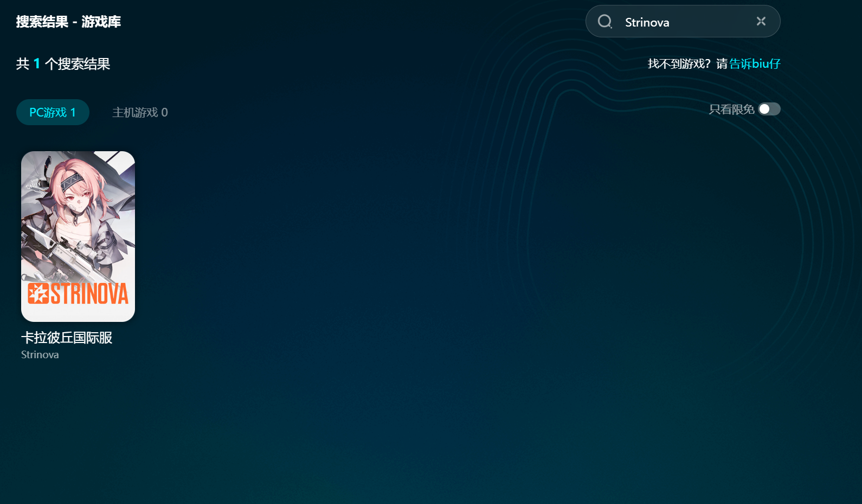Viewport: 862px width, 504px height.
Task: Select the PC游戏 tab
Action: (53, 112)
